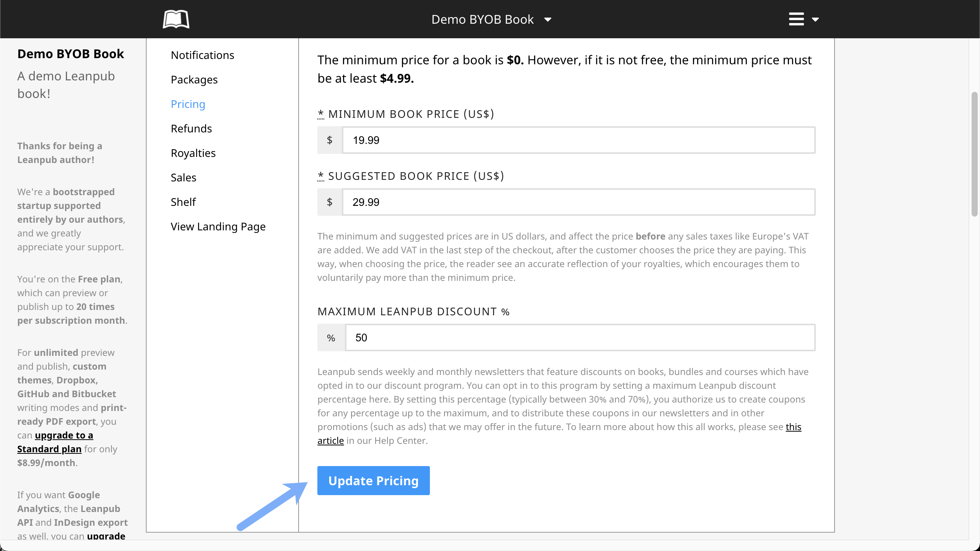Expand the Demo BYOB Book dropdown

(x=491, y=19)
